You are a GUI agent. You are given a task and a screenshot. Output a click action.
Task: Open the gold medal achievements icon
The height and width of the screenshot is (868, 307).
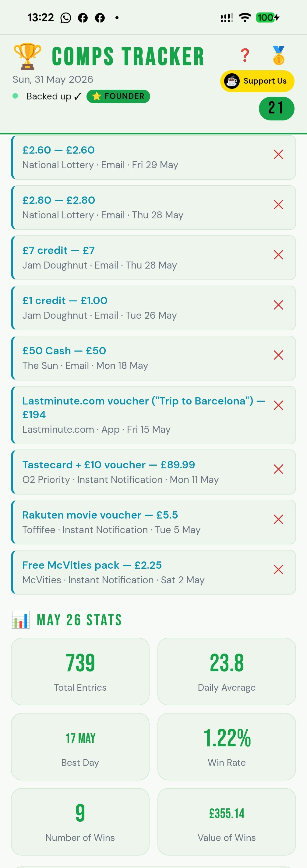pyautogui.click(x=279, y=55)
